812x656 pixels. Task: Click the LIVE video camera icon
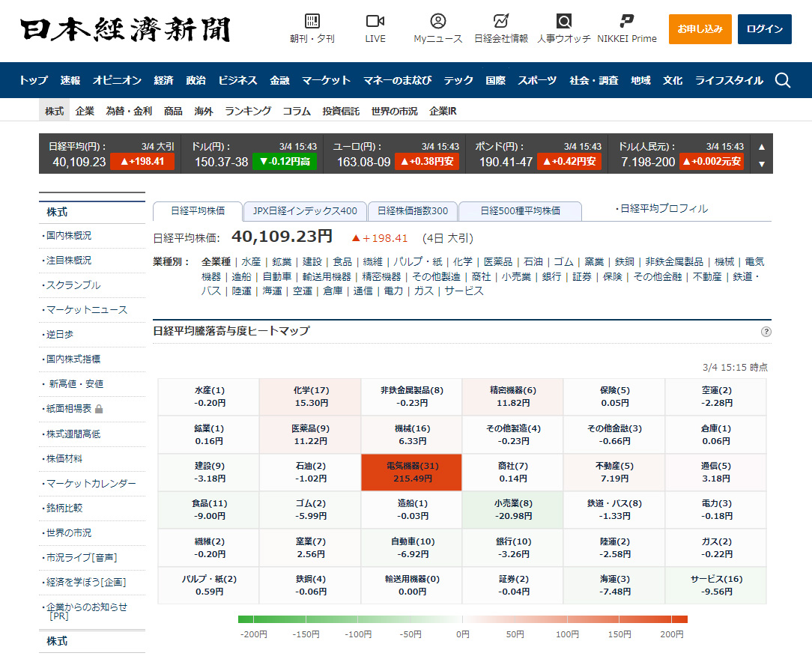pos(375,21)
